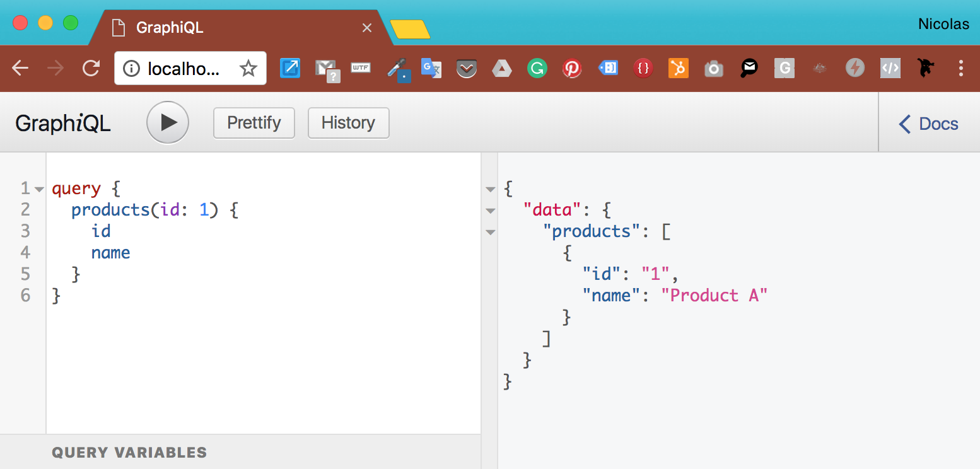Screen dimensions: 980x469
Task: Bookmark this page with the star
Action: [x=248, y=68]
